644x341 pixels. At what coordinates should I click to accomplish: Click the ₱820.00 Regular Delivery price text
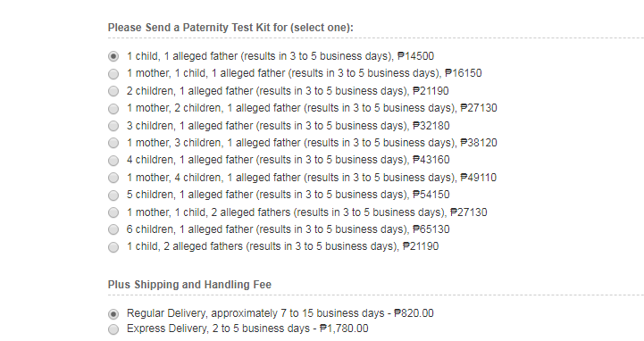(x=414, y=313)
